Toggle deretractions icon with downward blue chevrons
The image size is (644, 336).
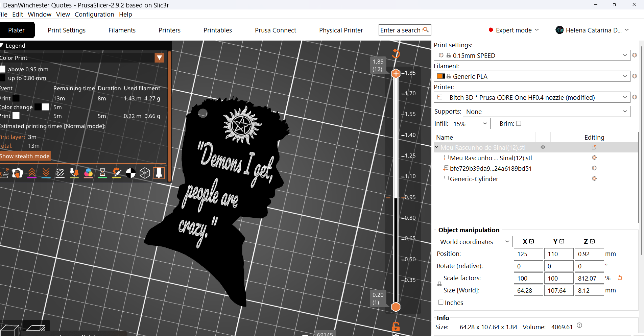point(46,173)
